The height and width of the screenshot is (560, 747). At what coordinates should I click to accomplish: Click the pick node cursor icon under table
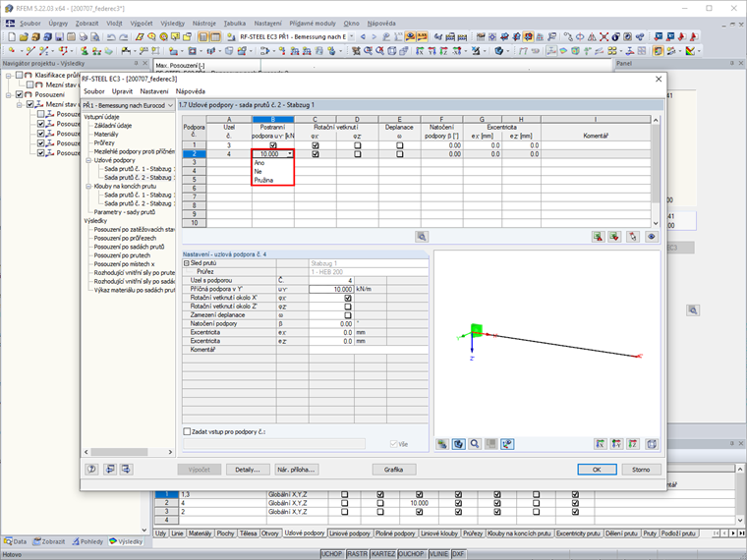click(x=633, y=237)
